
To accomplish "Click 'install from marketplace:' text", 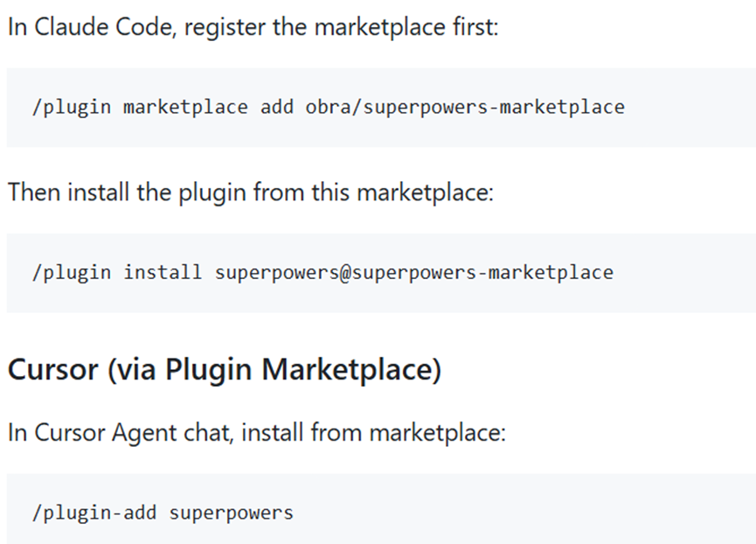I will tap(374, 433).
